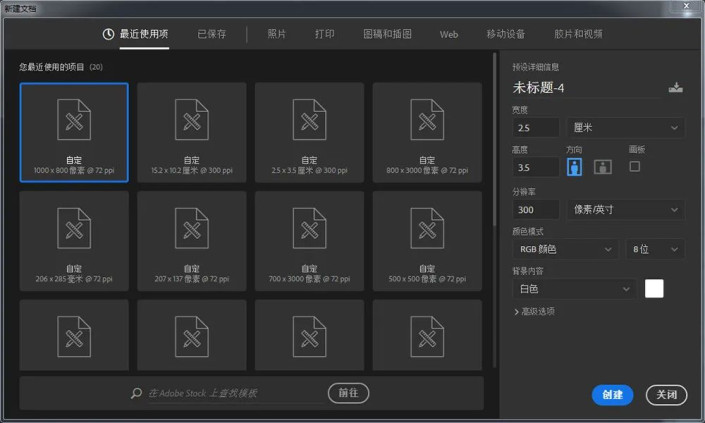Click the 创建 create button
Viewport: 705px width, 423px height.
tap(612, 395)
